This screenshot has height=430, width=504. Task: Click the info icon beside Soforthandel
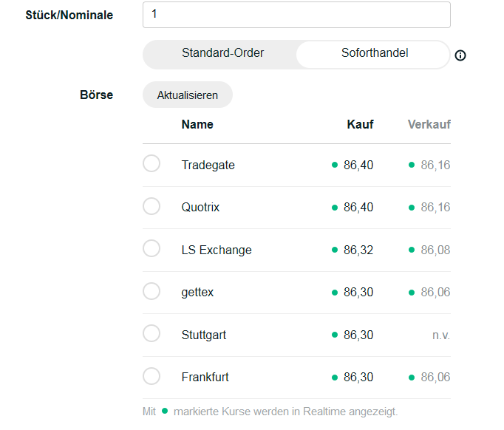[x=460, y=55]
